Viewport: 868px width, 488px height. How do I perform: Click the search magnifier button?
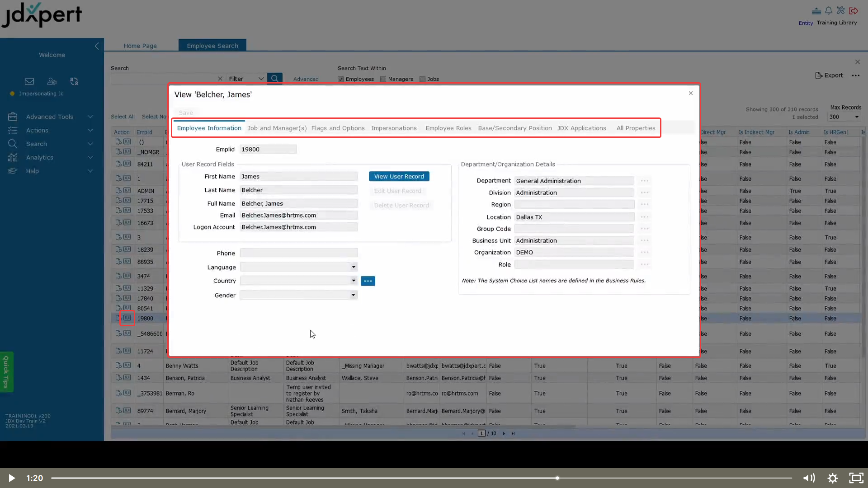(274, 79)
